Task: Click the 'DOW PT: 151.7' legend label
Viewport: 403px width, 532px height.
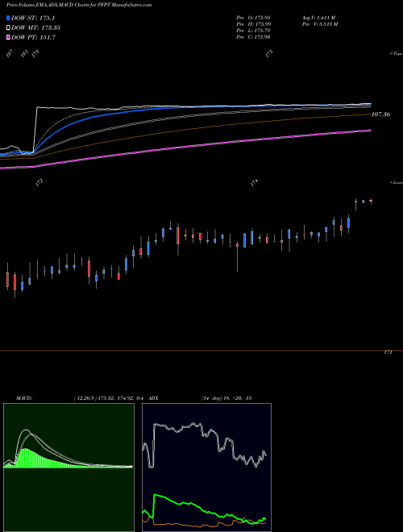Action: click(33, 37)
